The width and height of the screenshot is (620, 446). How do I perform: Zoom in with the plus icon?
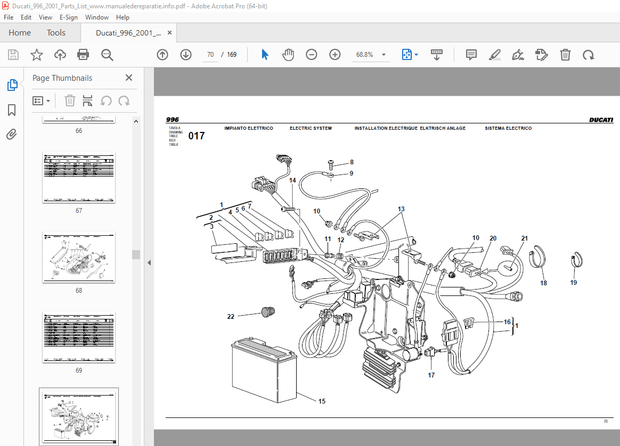point(335,55)
